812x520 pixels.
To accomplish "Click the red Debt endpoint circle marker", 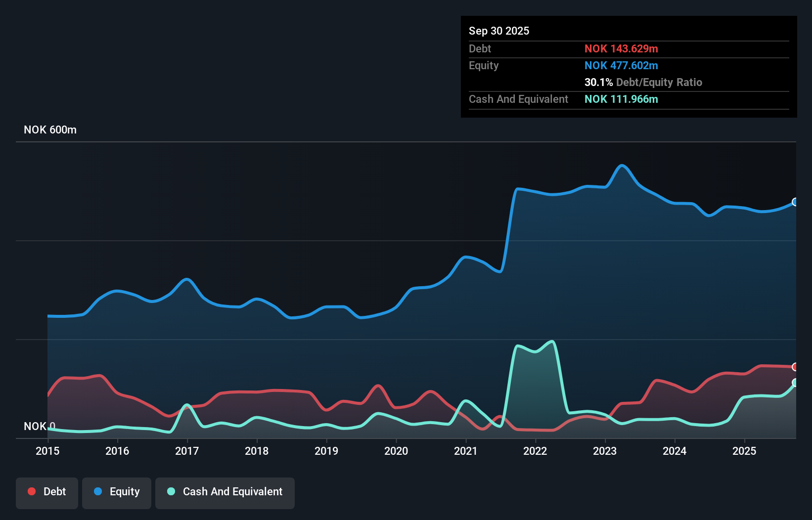I will (x=795, y=367).
